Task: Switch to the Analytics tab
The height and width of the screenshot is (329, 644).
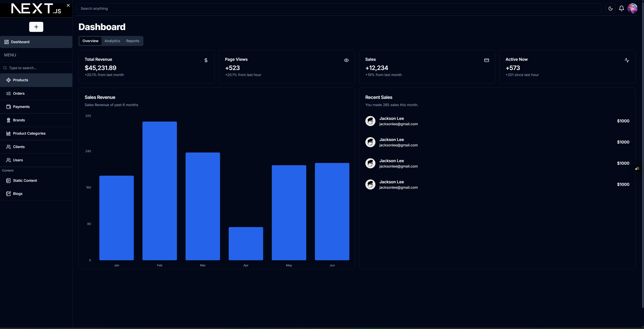Action: pyautogui.click(x=112, y=41)
